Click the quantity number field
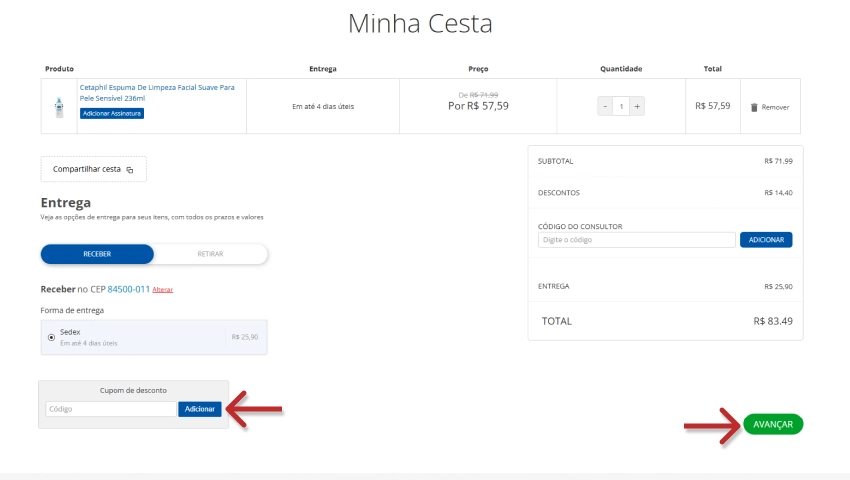Image resolution: width=850 pixels, height=480 pixels. coord(621,106)
